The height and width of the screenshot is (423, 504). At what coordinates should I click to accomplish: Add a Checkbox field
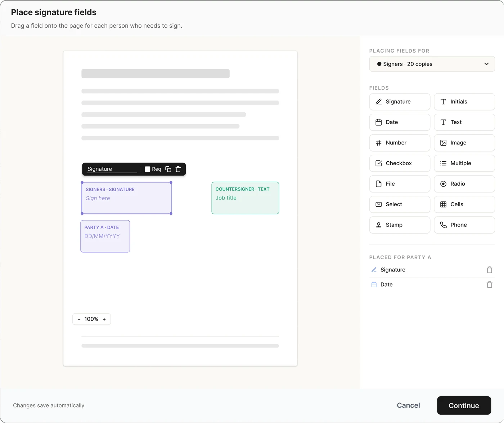[x=400, y=163]
